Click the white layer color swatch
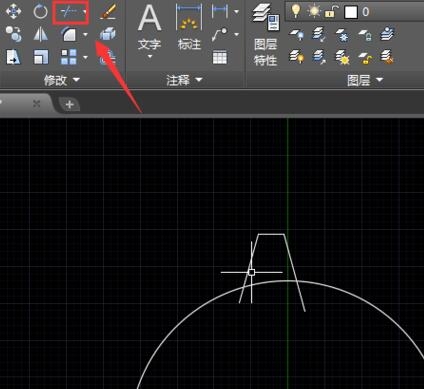This screenshot has height=389, width=424. [351, 12]
